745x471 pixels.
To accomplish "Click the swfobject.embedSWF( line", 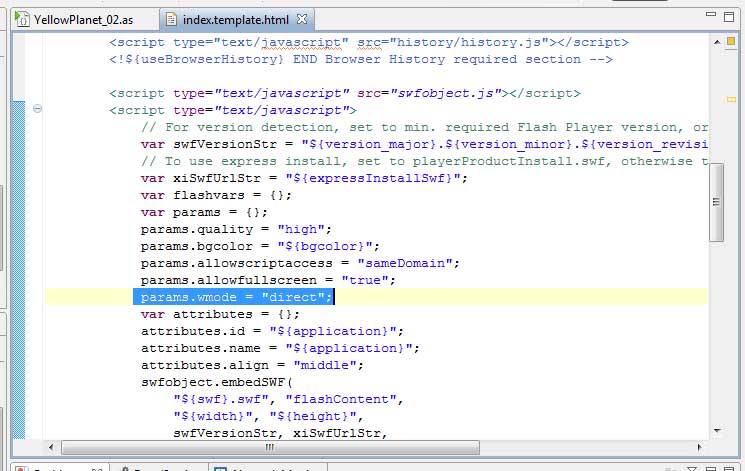I will pyautogui.click(x=216, y=382).
